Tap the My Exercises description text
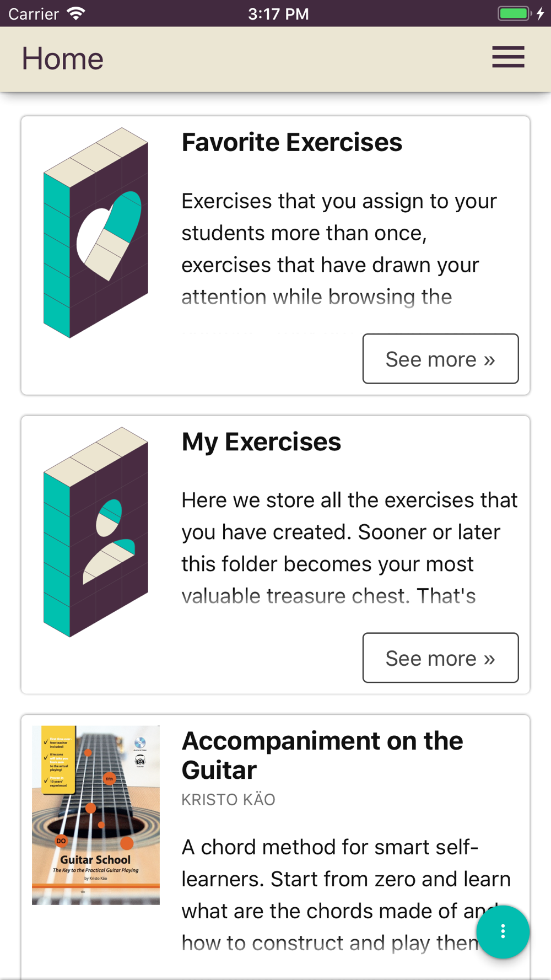Screen dimensions: 551x980 (x=349, y=548)
